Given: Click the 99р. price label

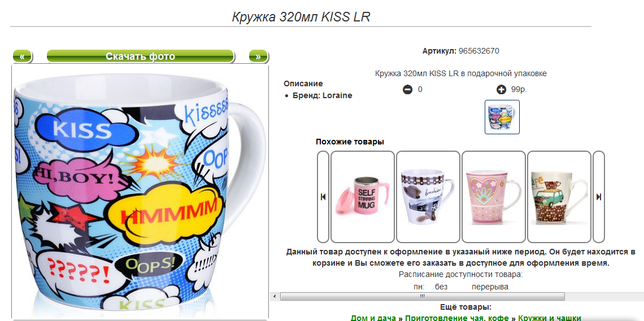Looking at the screenshot, I should 519,89.
